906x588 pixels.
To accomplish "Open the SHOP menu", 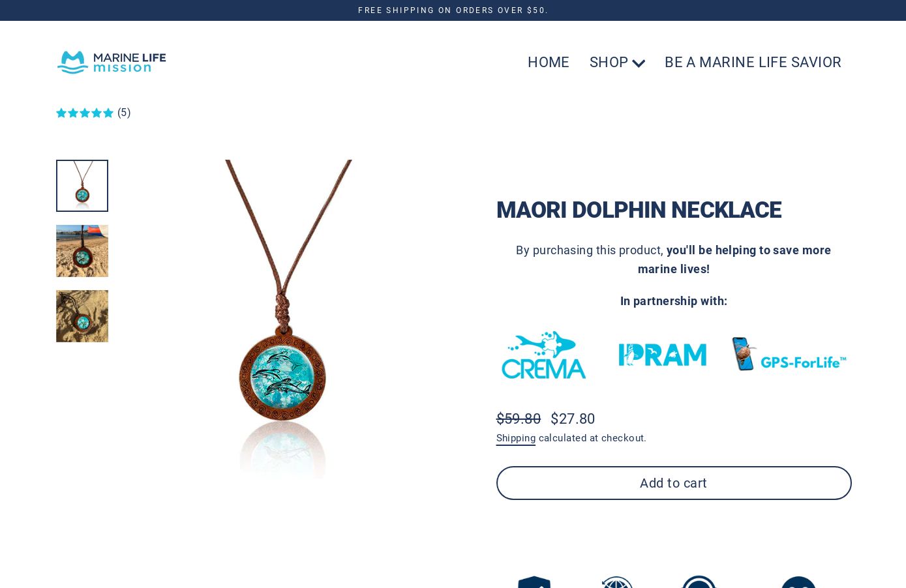I will (609, 62).
